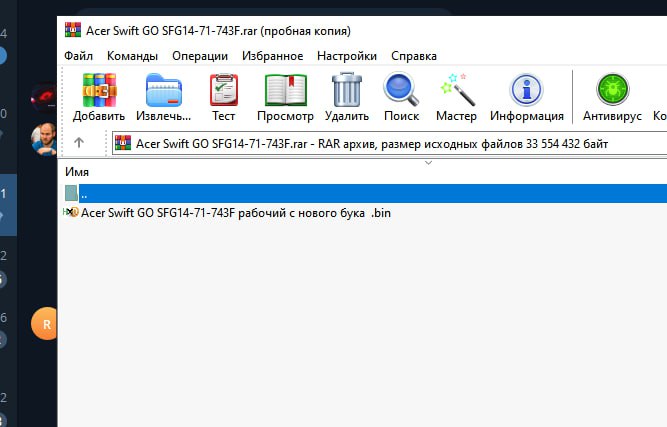This screenshot has width=667, height=427.
Task: Click the parent folder icon row
Action: click(71, 193)
